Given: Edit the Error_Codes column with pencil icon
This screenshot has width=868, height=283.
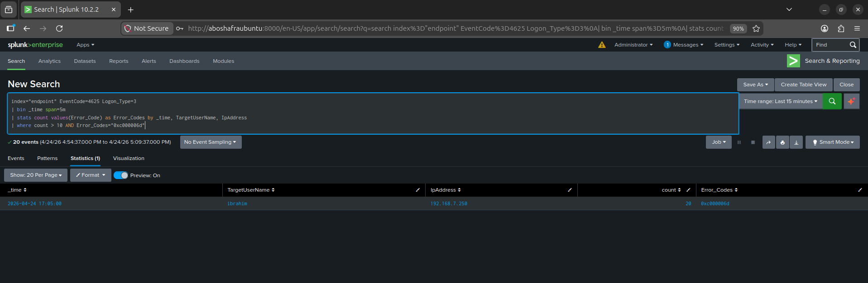Looking at the screenshot, I should tap(860, 190).
